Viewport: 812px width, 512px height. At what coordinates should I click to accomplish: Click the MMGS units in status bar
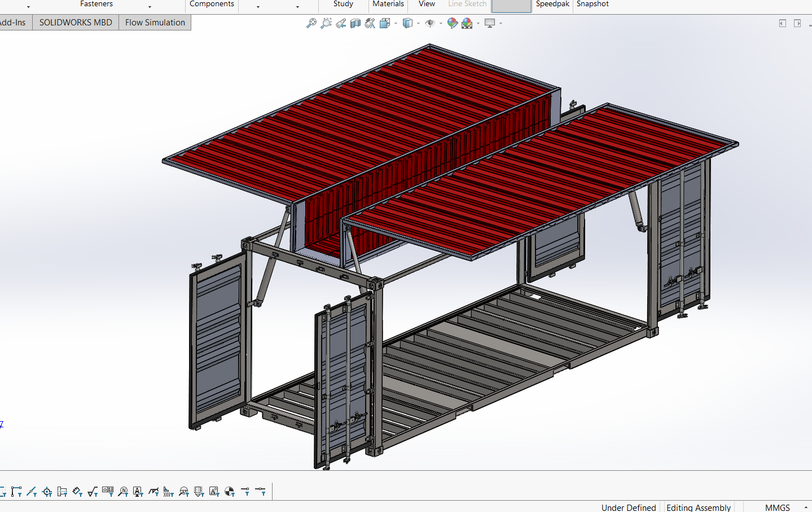point(778,507)
